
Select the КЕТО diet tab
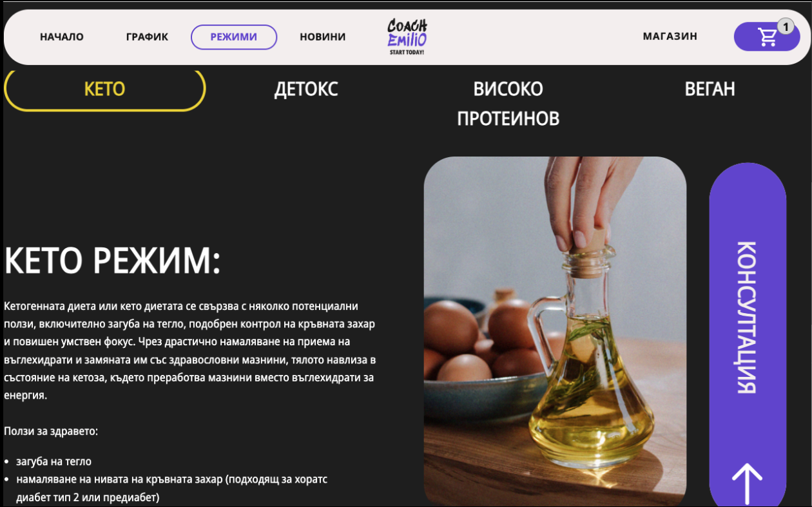pos(104,89)
